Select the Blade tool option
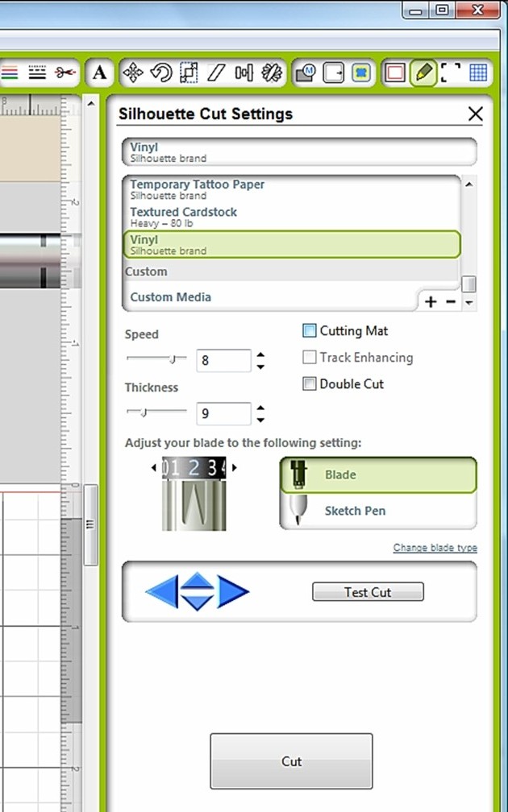508x812 pixels. (x=378, y=475)
